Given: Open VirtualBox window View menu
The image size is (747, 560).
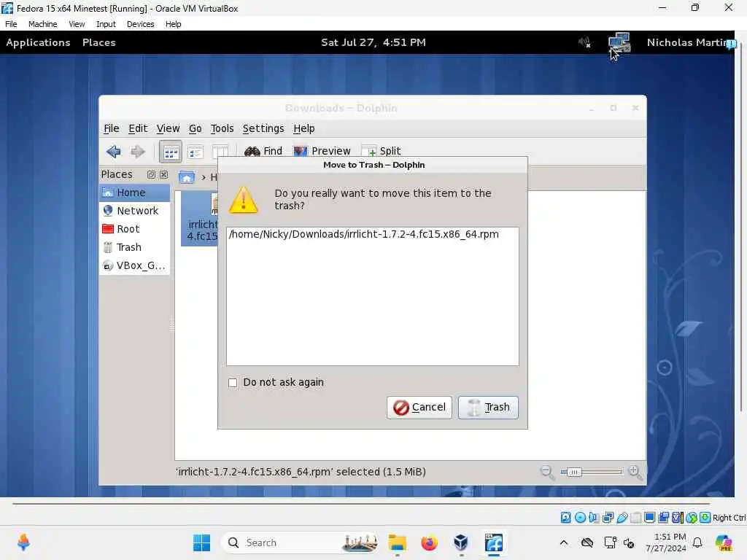Looking at the screenshot, I should [77, 24].
